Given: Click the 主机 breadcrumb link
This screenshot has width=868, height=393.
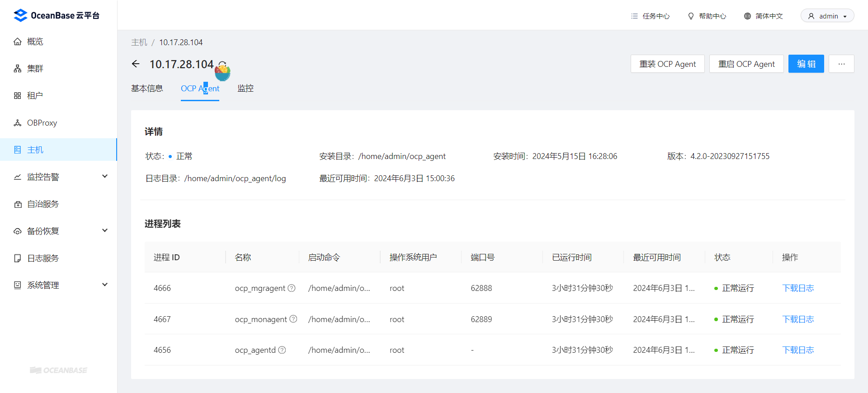Looking at the screenshot, I should (x=139, y=42).
